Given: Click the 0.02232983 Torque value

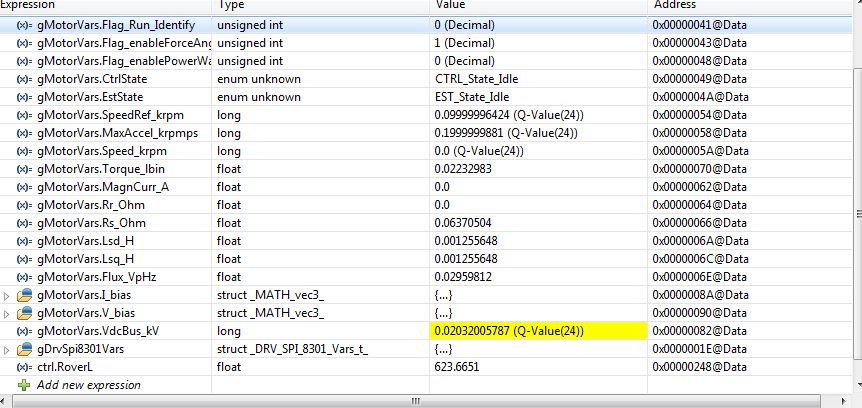Looking at the screenshot, I should click(x=463, y=169).
